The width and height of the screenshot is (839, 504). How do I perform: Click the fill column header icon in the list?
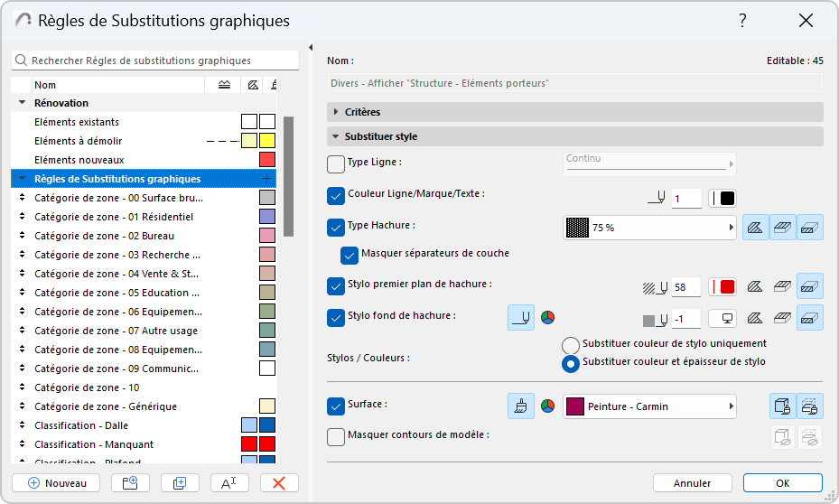pyautogui.click(x=253, y=85)
